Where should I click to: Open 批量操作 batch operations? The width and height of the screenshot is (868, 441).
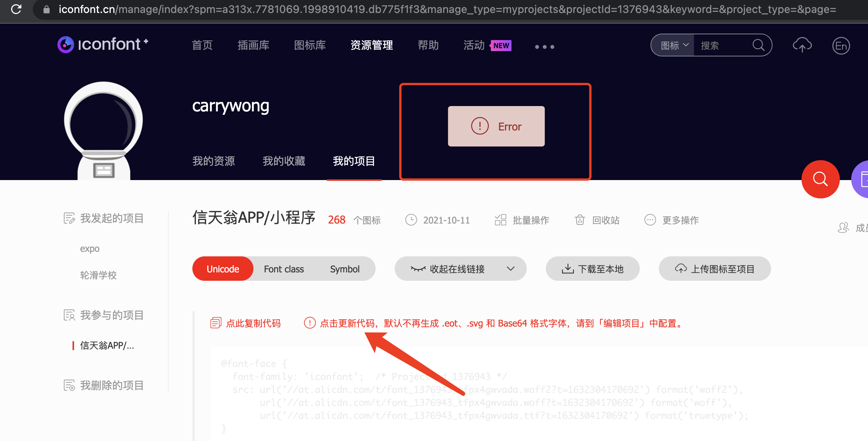[x=531, y=220]
